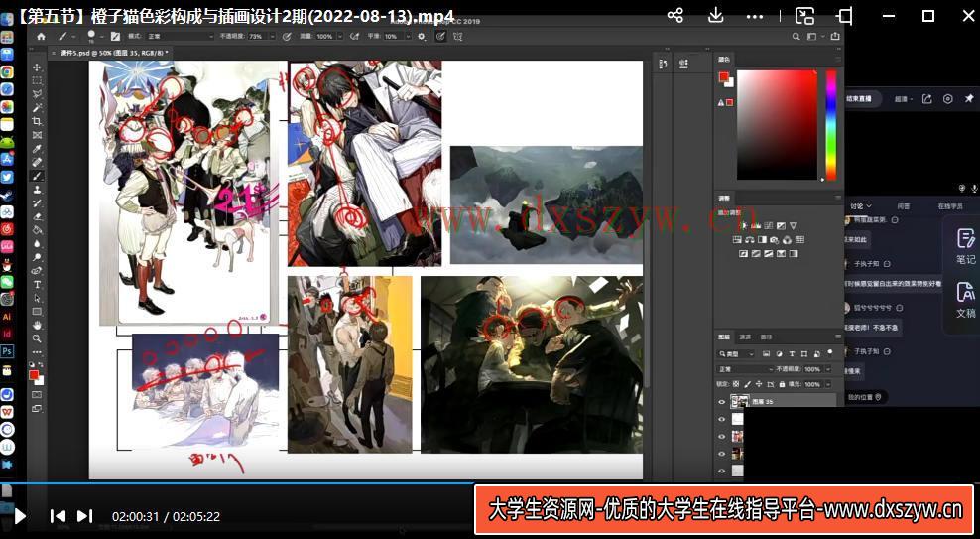Select the Eraser tool

coord(37,216)
